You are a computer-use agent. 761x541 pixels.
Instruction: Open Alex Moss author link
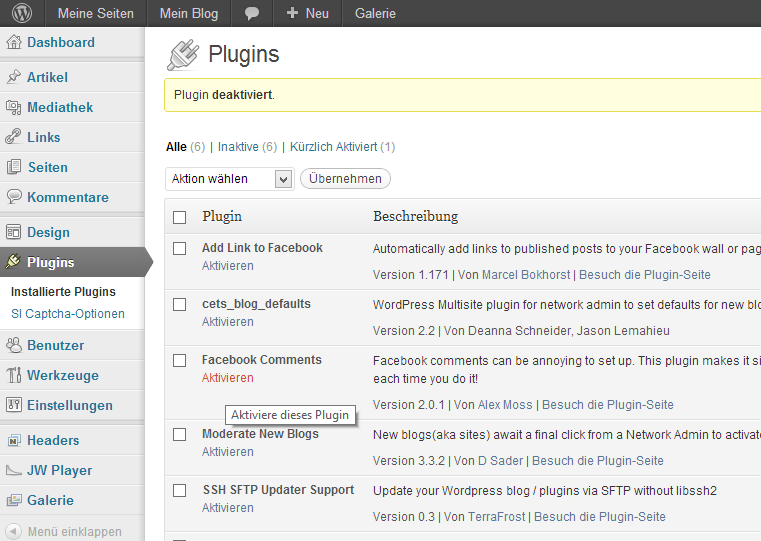[505, 405]
